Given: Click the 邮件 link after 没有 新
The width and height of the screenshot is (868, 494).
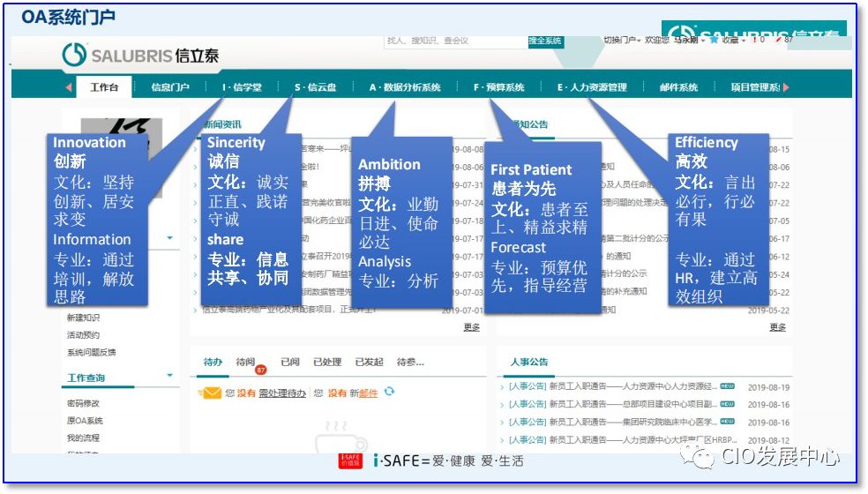Looking at the screenshot, I should click(368, 393).
